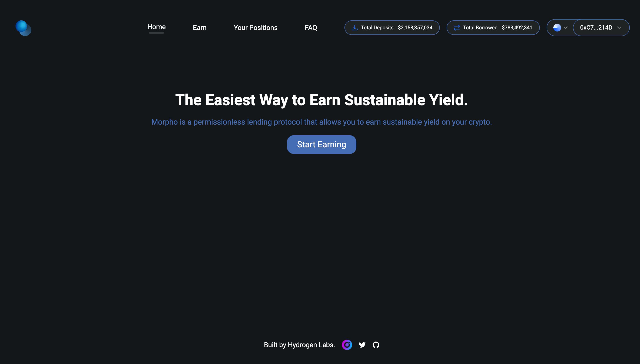Click the Instagram icon in footer
This screenshot has width=640, height=364.
347,345
